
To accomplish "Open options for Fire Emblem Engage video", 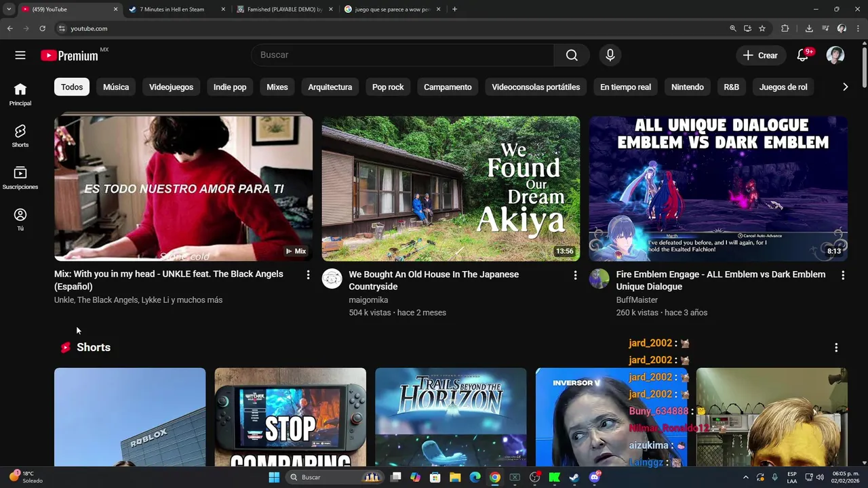I will click(843, 275).
